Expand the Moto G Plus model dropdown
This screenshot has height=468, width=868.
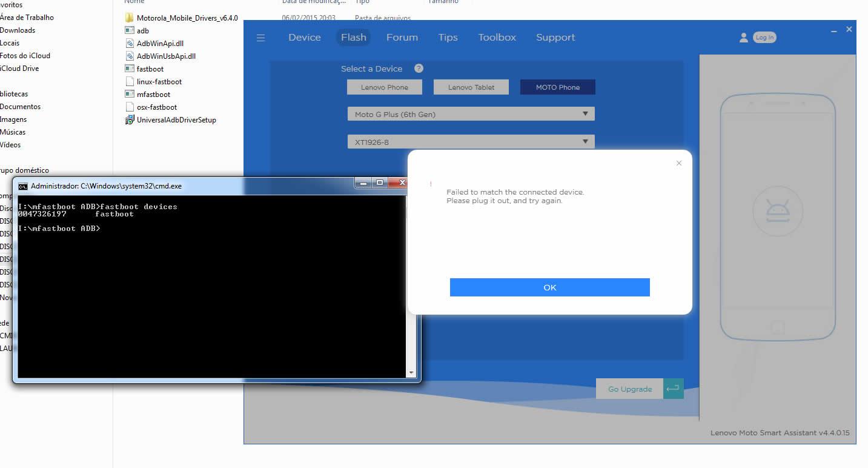[471, 114]
